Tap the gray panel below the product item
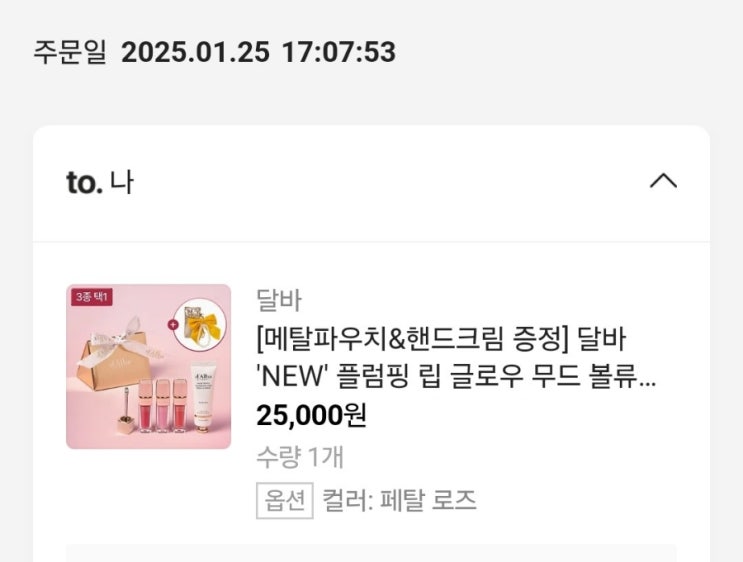 coord(371,553)
